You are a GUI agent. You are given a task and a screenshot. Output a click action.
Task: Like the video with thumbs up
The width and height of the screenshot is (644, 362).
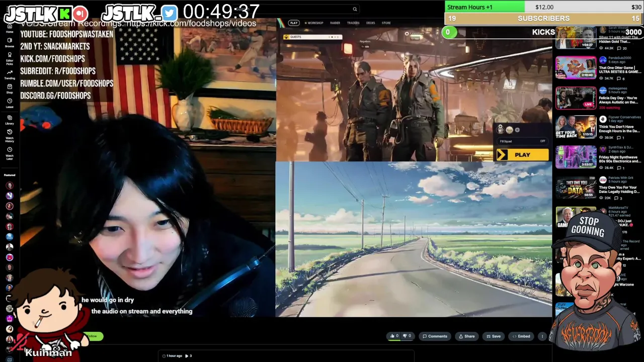[x=393, y=336]
